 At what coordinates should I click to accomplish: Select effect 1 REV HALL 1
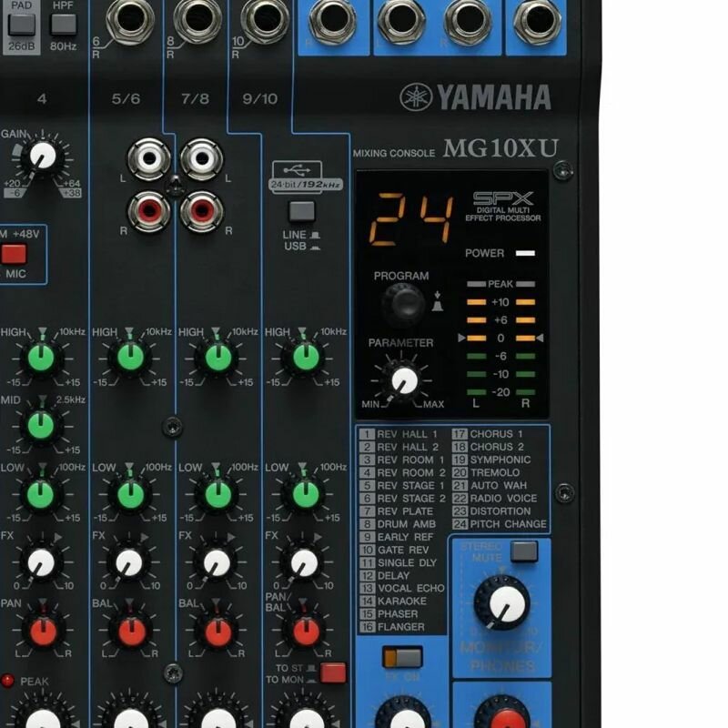tap(399, 434)
